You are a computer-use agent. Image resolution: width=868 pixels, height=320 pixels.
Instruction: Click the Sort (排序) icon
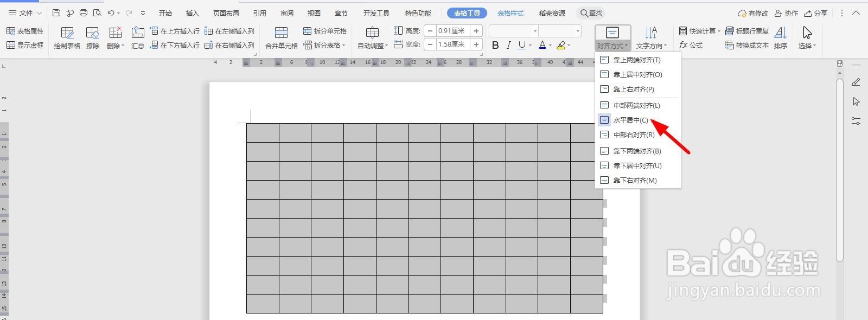781,38
